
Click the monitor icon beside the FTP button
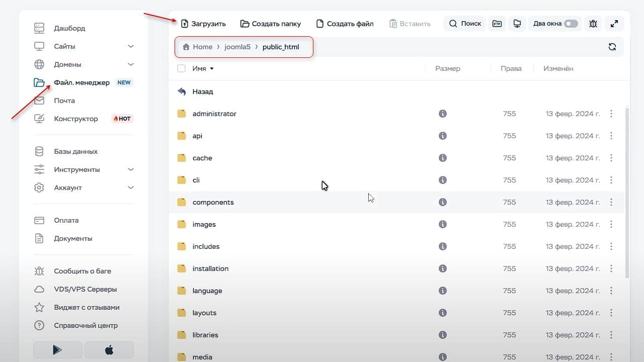[x=517, y=24]
